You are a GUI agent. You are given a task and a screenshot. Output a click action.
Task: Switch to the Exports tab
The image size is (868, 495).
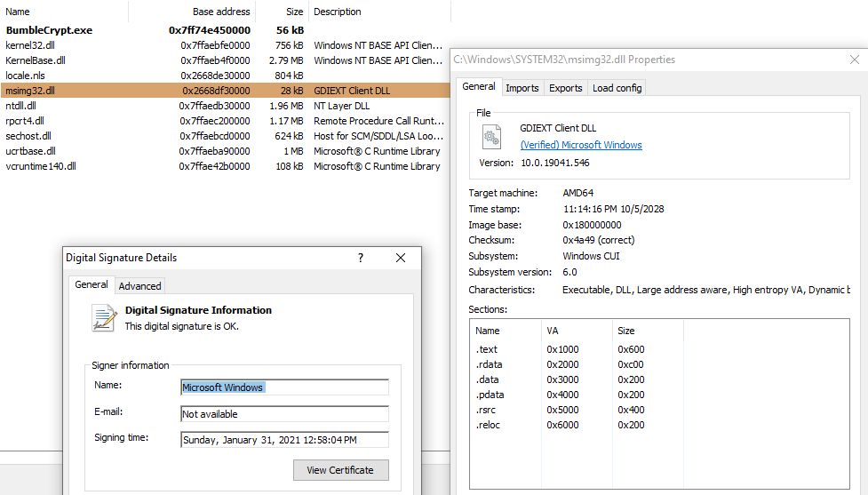[x=565, y=88]
